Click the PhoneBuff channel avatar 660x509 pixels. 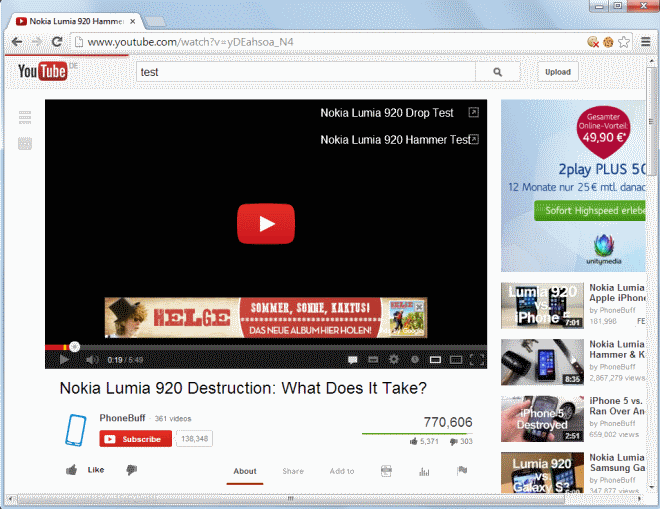(x=76, y=430)
